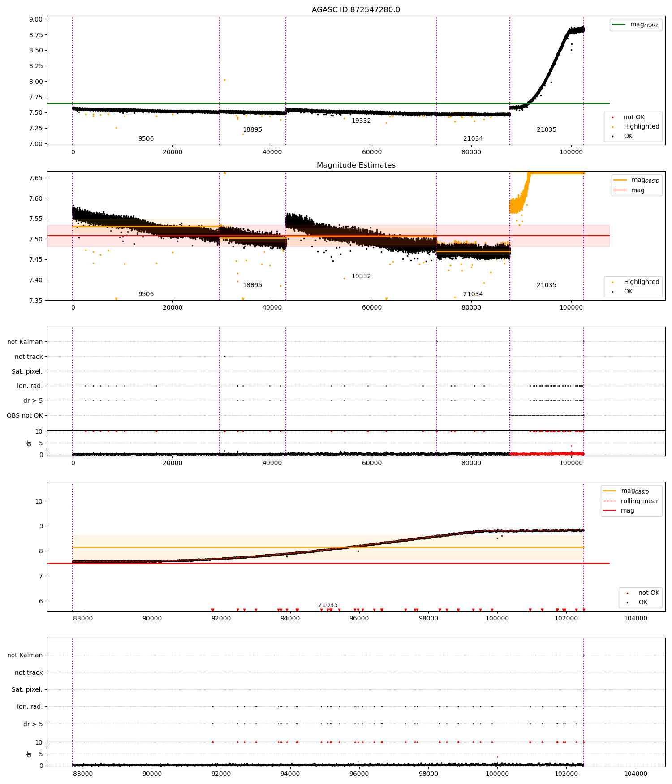Click obsid label "21034" in the top plot
Image resolution: width=672 pixels, height=784 pixels.
[473, 139]
